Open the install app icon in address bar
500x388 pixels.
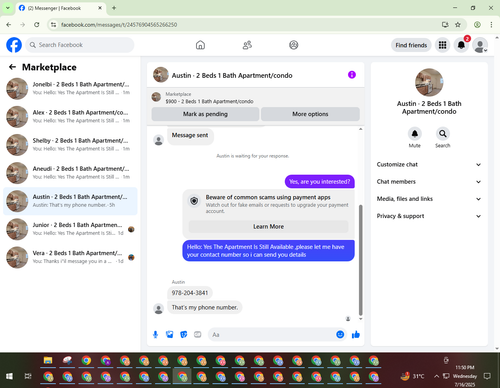[445, 25]
